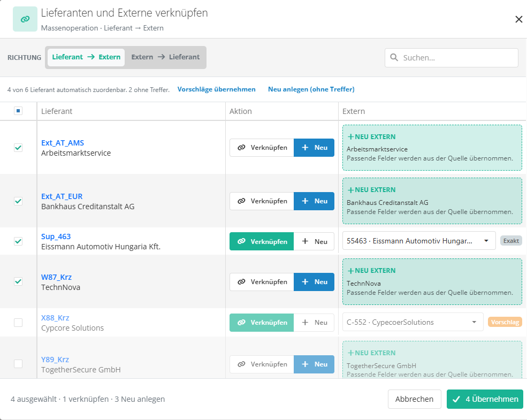Choose Verknüpfen for TechnNova row
Viewport: 527px width, 420px height.
pos(262,281)
